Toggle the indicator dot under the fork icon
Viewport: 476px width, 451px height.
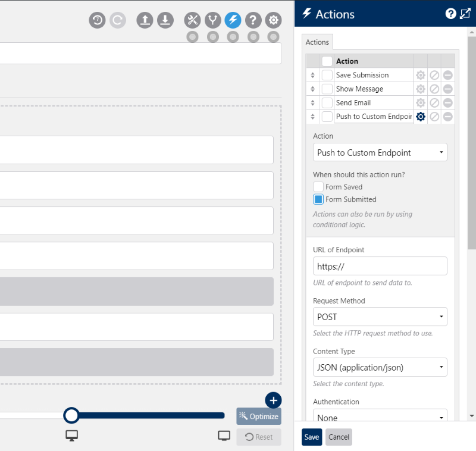point(213,37)
